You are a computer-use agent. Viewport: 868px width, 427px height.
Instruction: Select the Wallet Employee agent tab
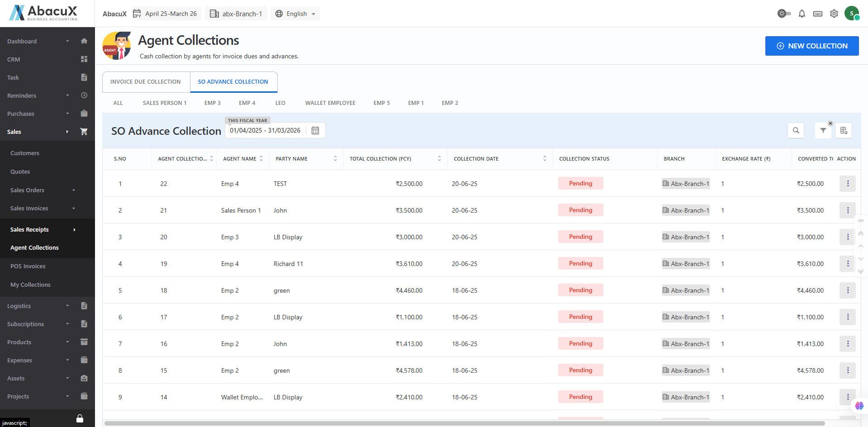coord(330,103)
